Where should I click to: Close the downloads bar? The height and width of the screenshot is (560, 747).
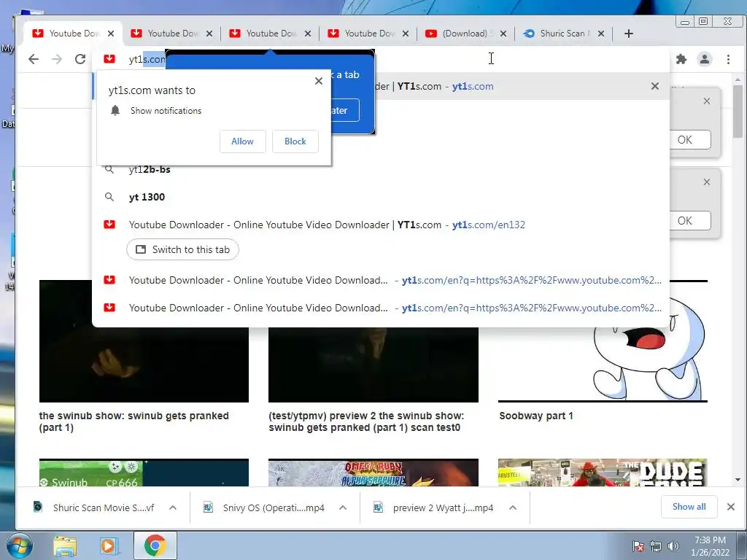[x=731, y=507]
